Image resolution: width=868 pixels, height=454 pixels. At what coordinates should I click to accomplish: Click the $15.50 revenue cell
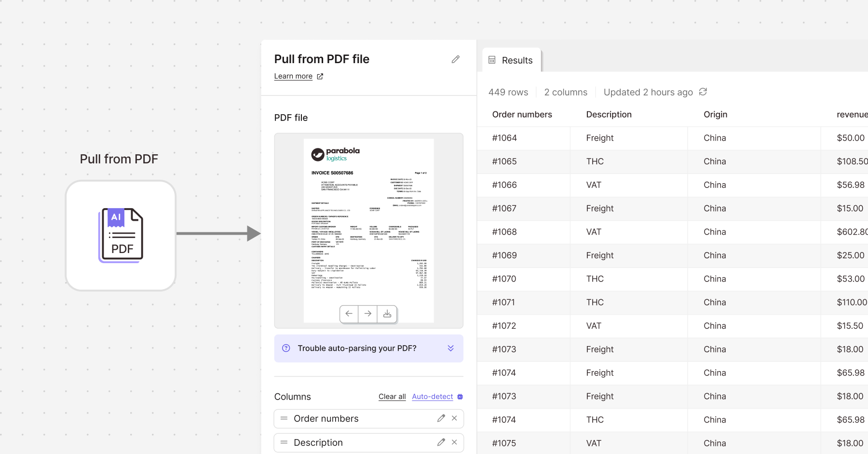[x=844, y=326]
